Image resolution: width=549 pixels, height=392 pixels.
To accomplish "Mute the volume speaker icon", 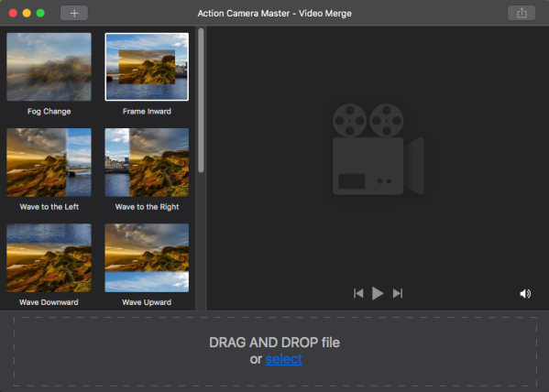I will (525, 294).
